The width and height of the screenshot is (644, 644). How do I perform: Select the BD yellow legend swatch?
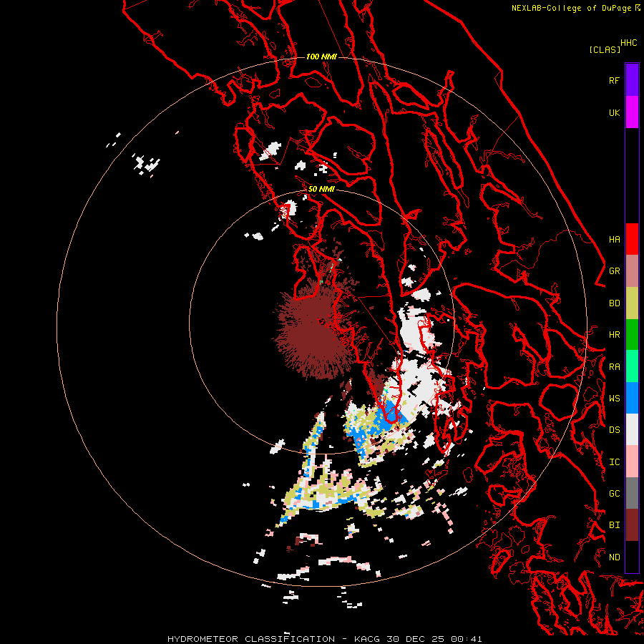[x=632, y=303]
